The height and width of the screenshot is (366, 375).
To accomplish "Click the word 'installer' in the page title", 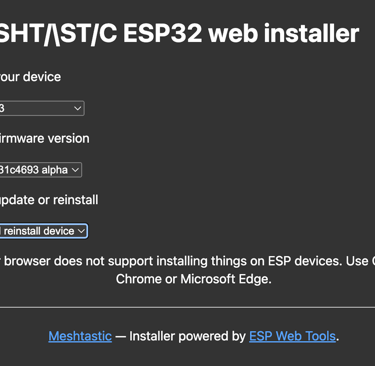I will coord(311,33).
